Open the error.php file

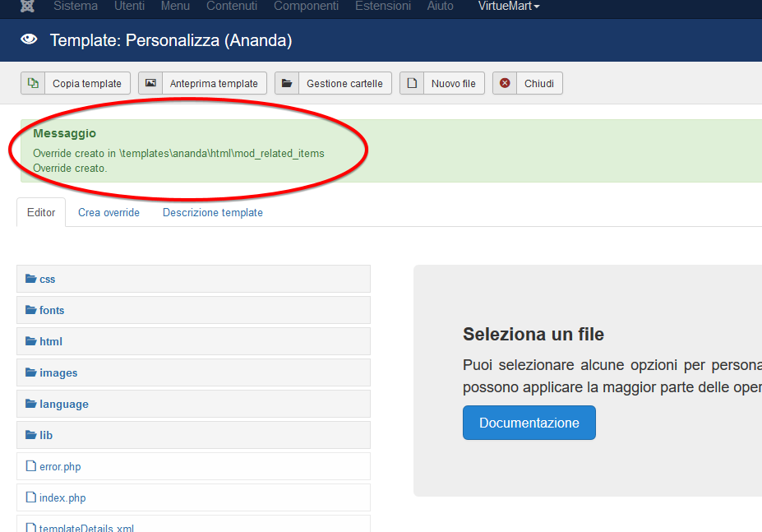(x=193, y=466)
